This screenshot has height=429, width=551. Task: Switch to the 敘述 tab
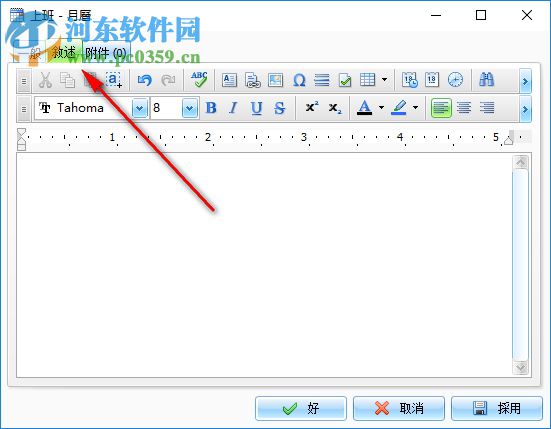(x=64, y=52)
